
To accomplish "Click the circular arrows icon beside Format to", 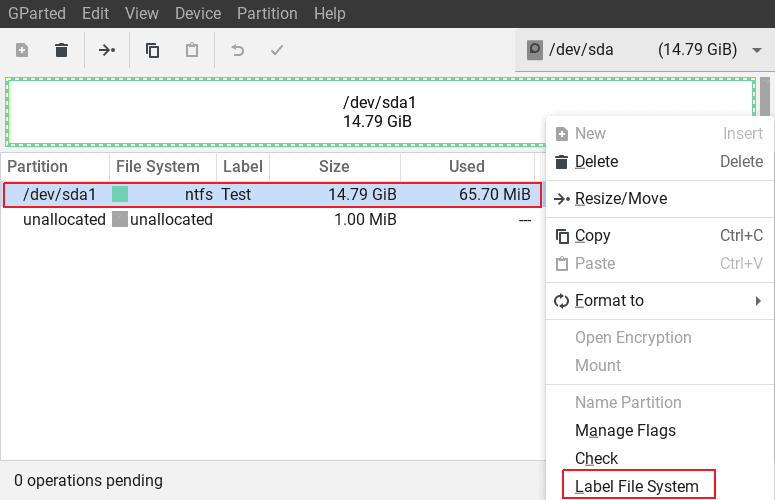I will point(561,301).
